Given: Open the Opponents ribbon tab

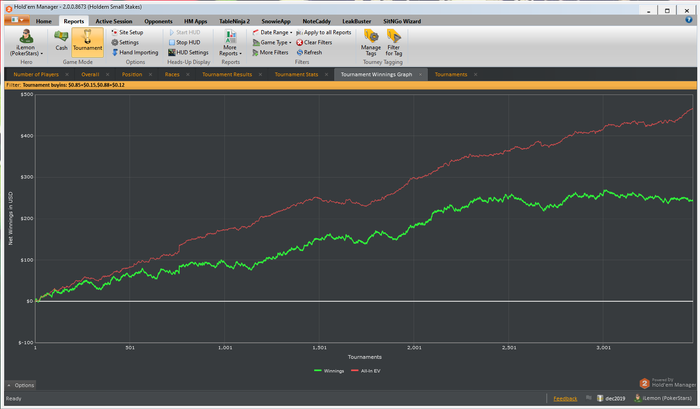Looking at the screenshot, I should coord(158,21).
